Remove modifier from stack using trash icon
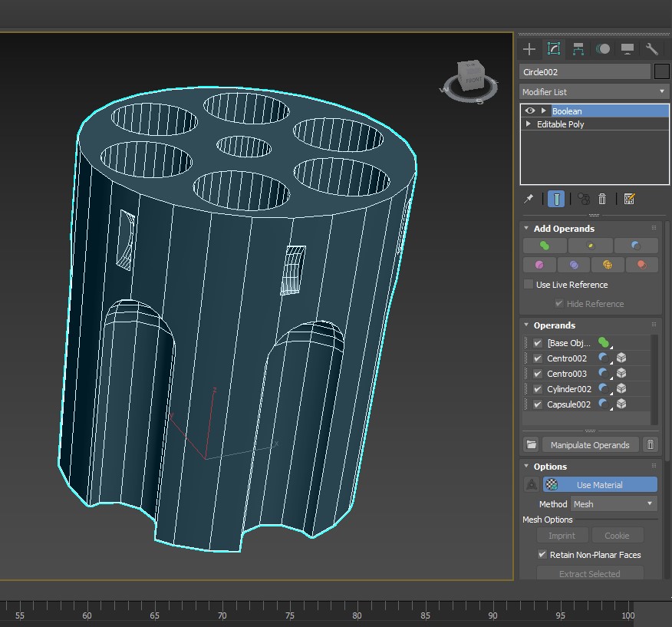The width and height of the screenshot is (672, 627). (x=602, y=199)
